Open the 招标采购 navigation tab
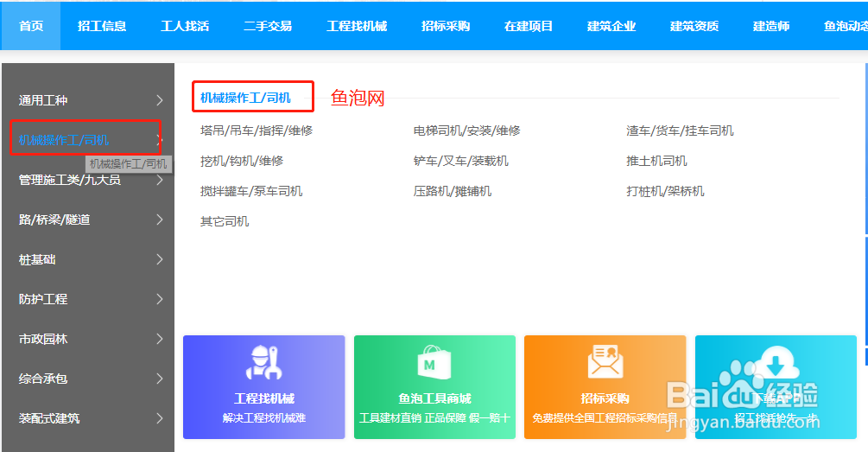The height and width of the screenshot is (452, 868). pyautogui.click(x=446, y=26)
